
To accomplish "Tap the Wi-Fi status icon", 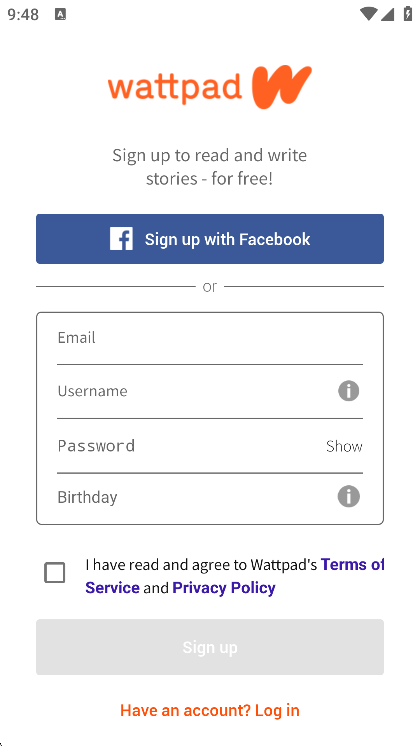I will (368, 14).
